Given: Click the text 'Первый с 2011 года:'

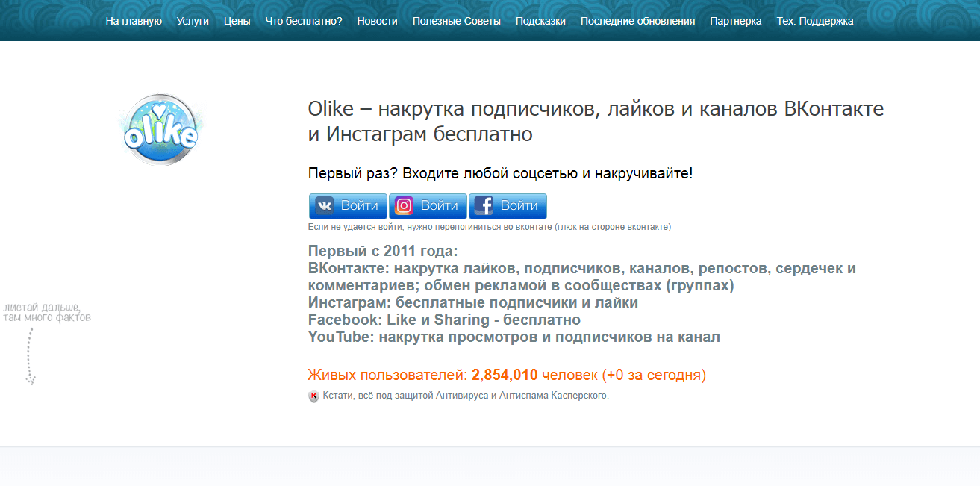Looking at the screenshot, I should click(x=383, y=251).
